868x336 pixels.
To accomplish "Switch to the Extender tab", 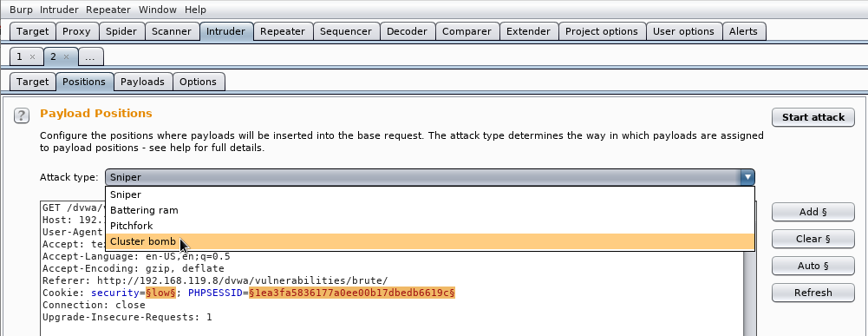I will [529, 31].
